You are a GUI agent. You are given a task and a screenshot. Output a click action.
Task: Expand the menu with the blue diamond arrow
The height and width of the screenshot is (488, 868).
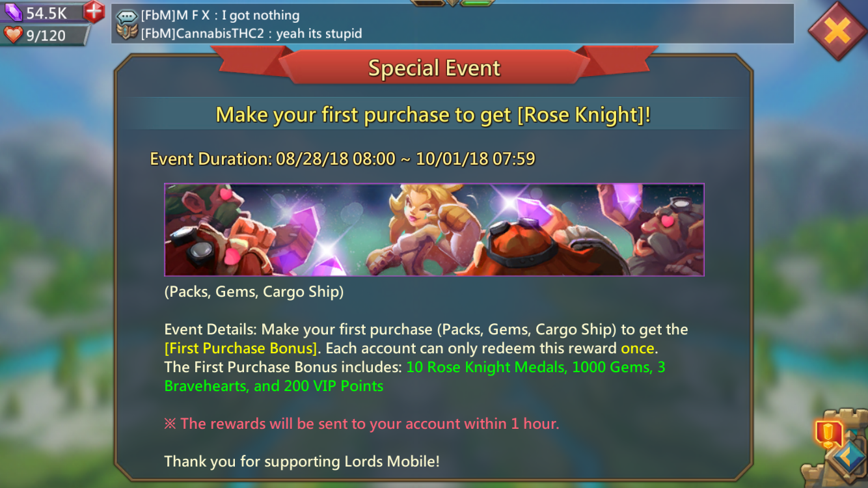point(849,457)
